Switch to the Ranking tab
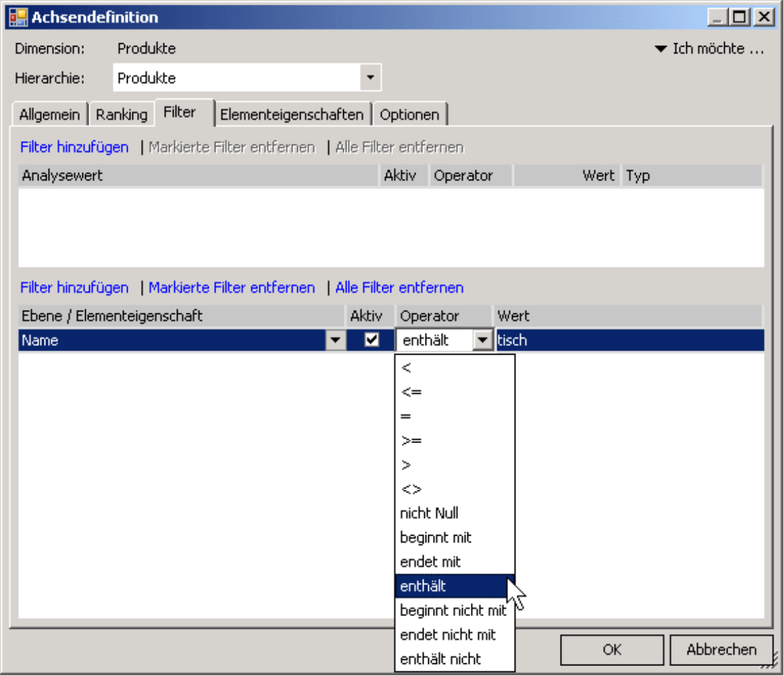 pyautogui.click(x=122, y=114)
